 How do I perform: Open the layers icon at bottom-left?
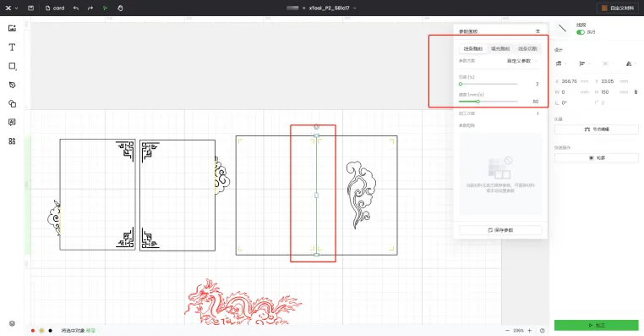[x=12, y=323]
